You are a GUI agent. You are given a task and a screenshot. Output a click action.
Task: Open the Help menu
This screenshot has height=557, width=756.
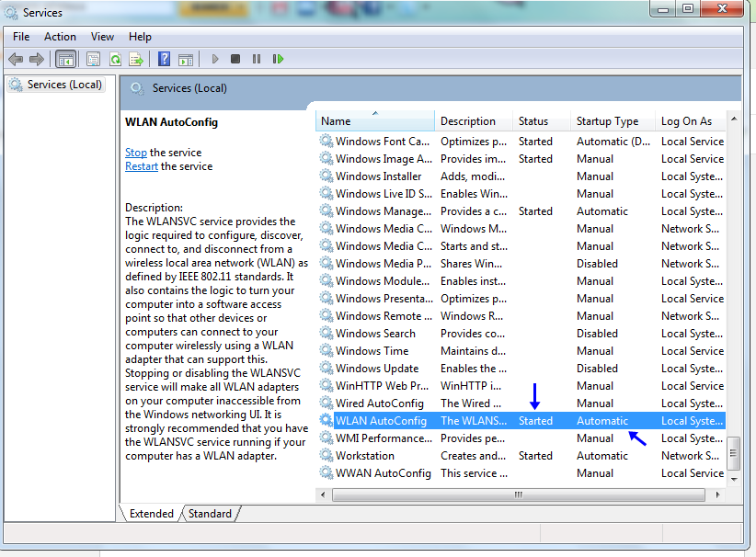pos(140,37)
